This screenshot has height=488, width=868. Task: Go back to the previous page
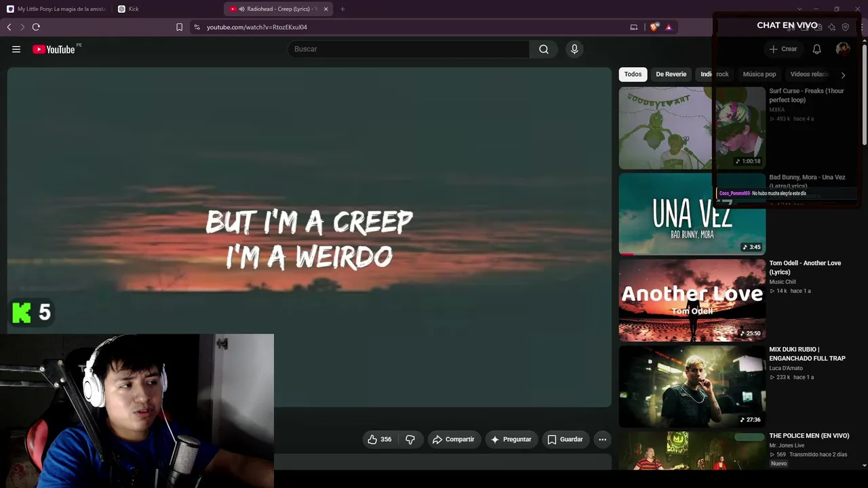(x=9, y=27)
